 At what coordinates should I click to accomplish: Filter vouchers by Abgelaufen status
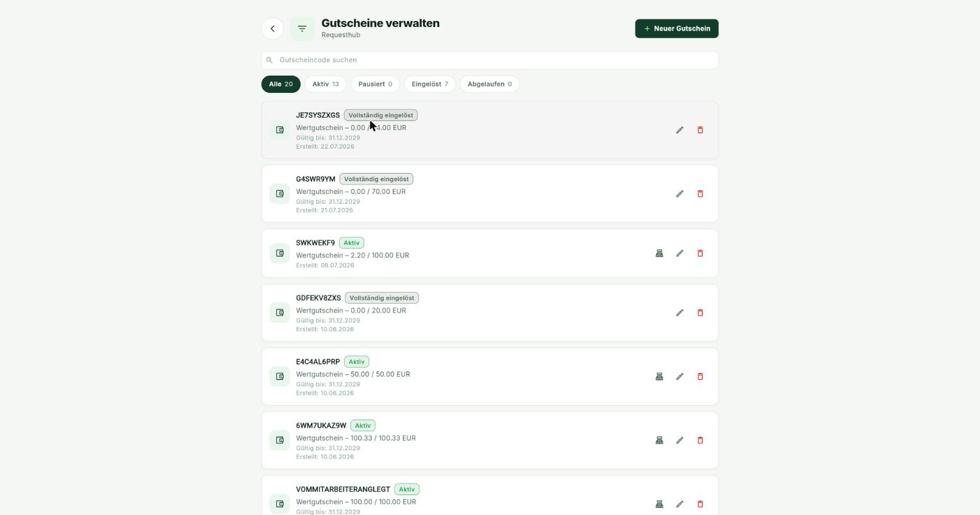click(490, 84)
